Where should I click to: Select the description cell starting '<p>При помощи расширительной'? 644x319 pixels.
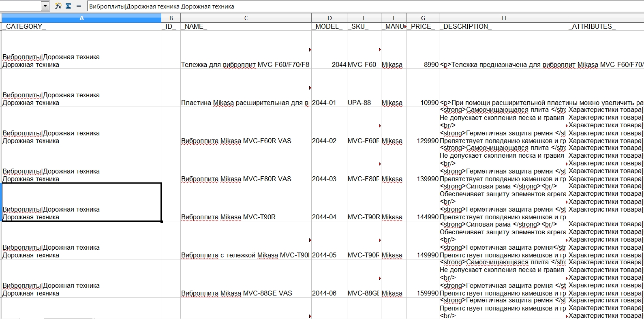504,88
